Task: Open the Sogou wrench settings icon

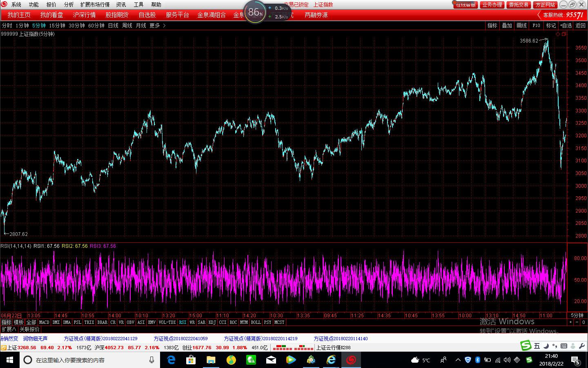Action: [x=582, y=346]
